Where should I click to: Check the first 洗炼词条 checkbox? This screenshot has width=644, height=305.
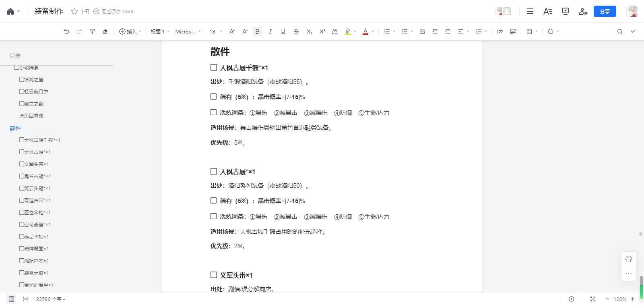214,112
